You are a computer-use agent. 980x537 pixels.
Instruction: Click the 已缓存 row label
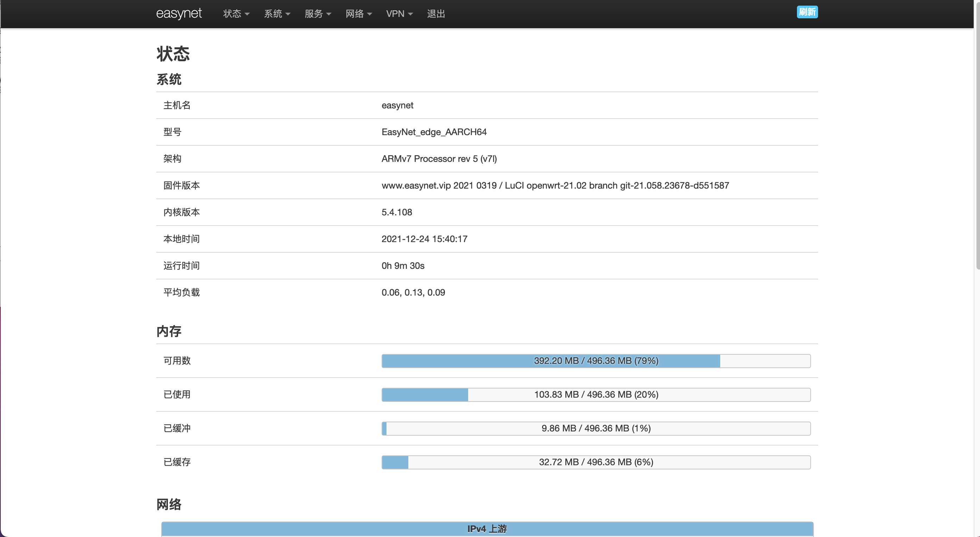pos(177,462)
